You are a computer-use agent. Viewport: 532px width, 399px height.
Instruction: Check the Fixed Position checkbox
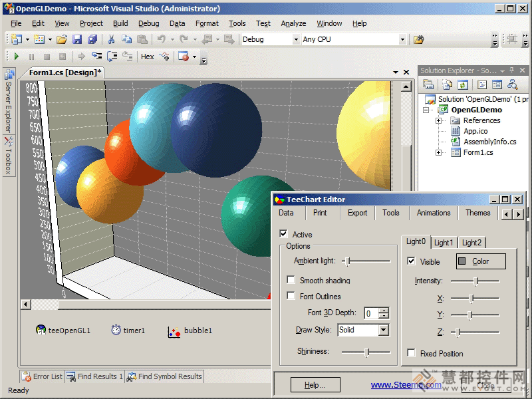click(x=411, y=353)
